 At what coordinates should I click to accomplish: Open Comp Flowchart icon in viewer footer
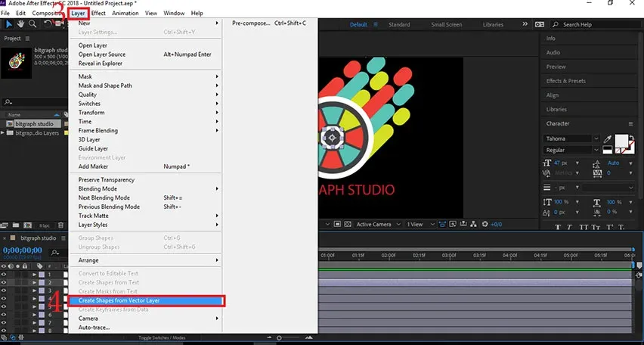[474, 225]
